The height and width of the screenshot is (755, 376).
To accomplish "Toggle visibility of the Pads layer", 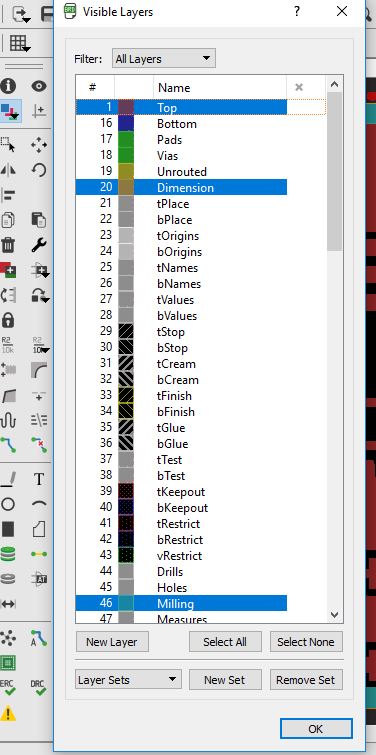I will tap(181, 140).
